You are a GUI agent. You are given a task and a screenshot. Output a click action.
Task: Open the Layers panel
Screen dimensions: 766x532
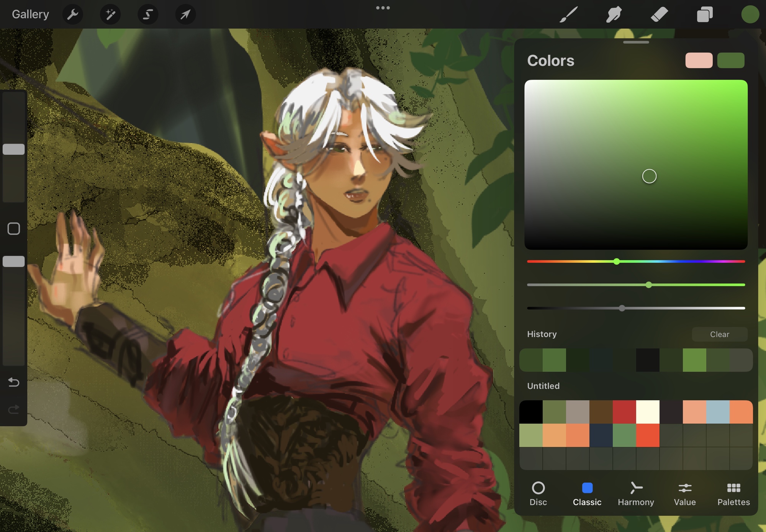[x=705, y=15]
